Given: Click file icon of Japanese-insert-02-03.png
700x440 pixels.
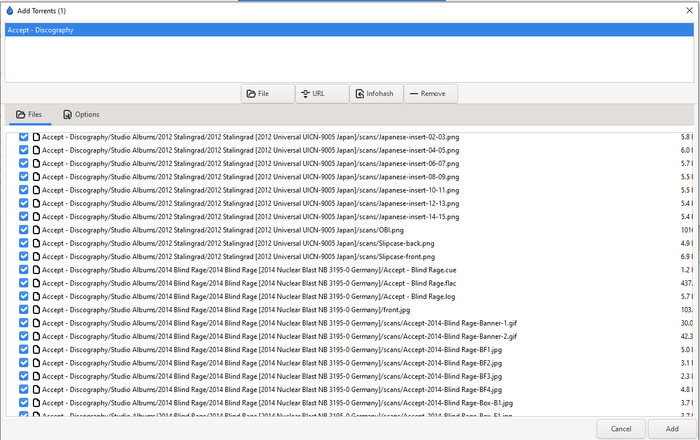Looking at the screenshot, I should (36, 137).
